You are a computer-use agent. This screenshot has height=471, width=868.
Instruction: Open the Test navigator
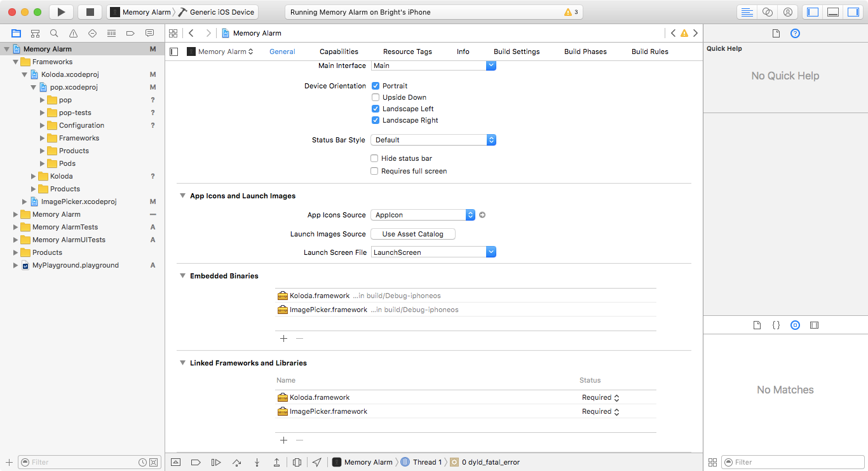pos(92,33)
